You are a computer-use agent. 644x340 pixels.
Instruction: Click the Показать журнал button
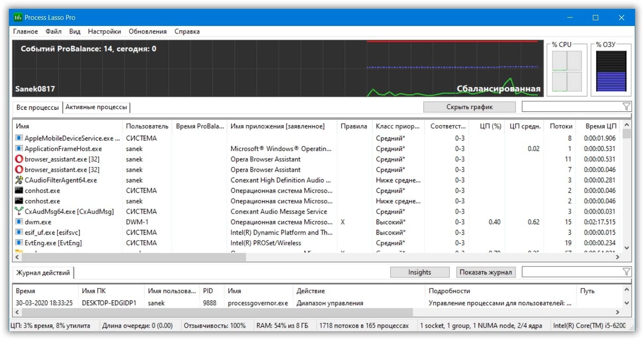click(x=485, y=272)
